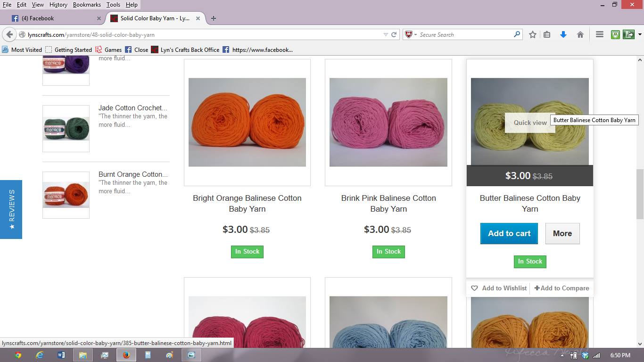Click the Most Visited bookmark

[22, 49]
